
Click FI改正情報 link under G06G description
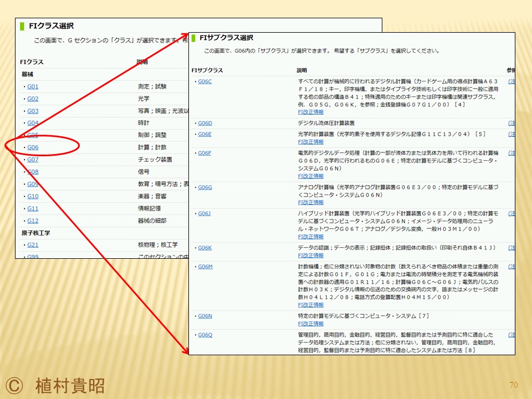[x=311, y=202]
